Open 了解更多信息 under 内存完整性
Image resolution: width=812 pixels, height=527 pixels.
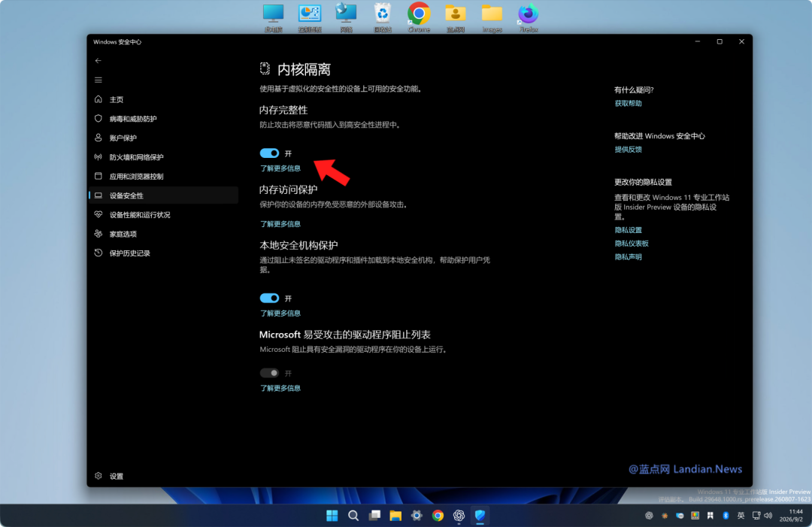click(280, 168)
